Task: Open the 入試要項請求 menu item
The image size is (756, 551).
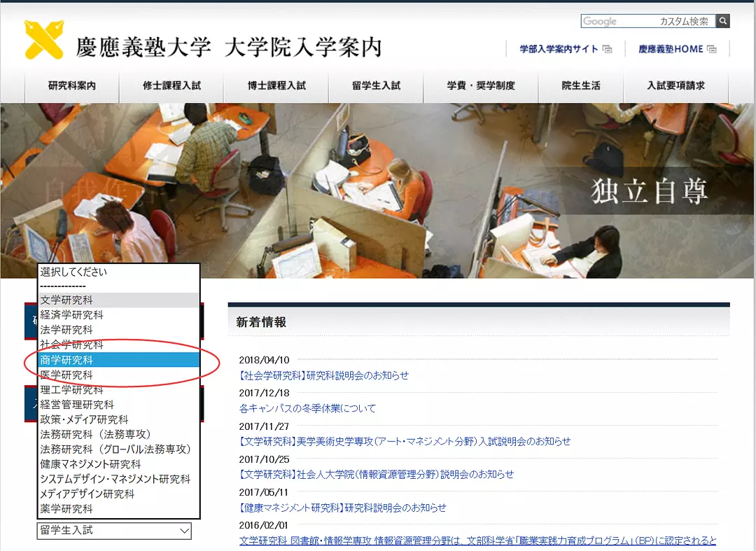Action: [675, 87]
